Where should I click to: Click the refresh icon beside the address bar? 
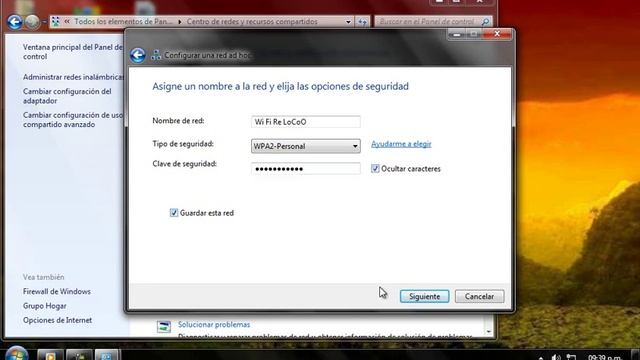tap(362, 22)
